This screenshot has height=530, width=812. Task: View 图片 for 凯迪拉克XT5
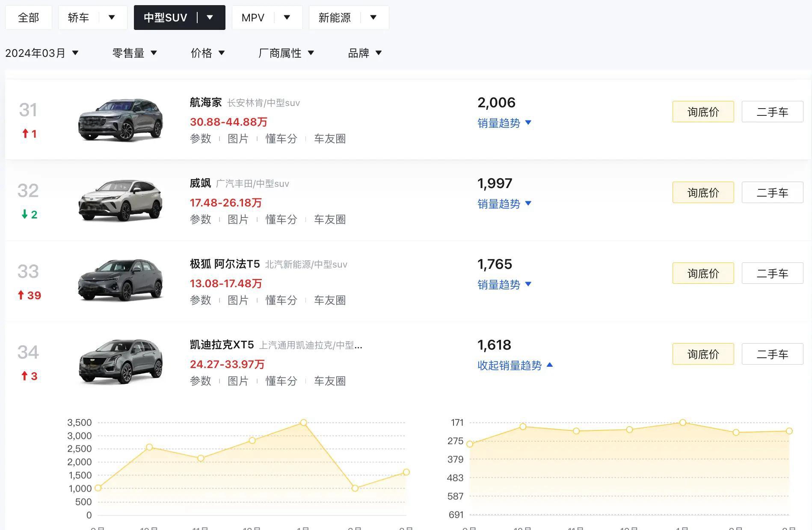(238, 381)
